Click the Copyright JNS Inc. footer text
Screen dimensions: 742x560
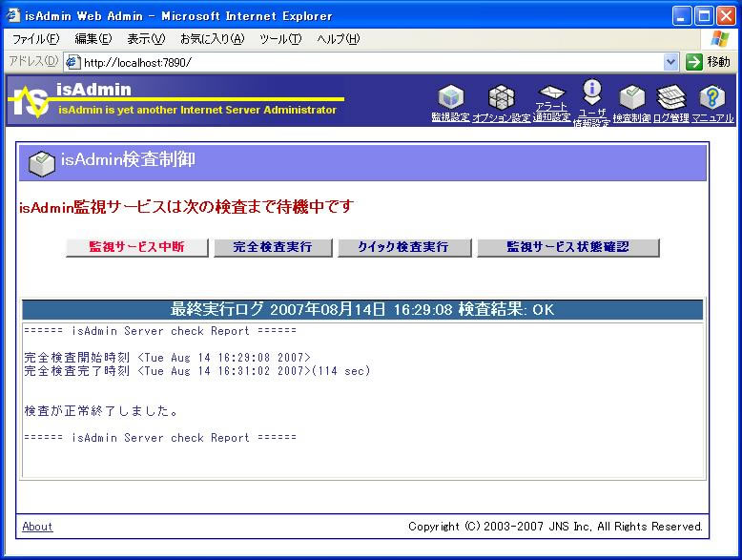[556, 527]
